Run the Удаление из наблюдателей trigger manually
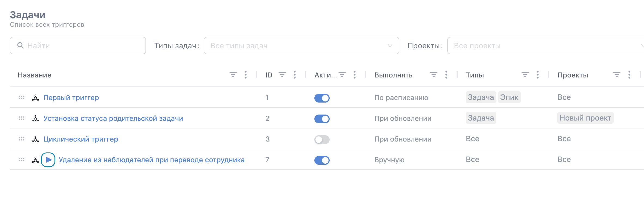This screenshot has height=204, width=644. (x=48, y=160)
